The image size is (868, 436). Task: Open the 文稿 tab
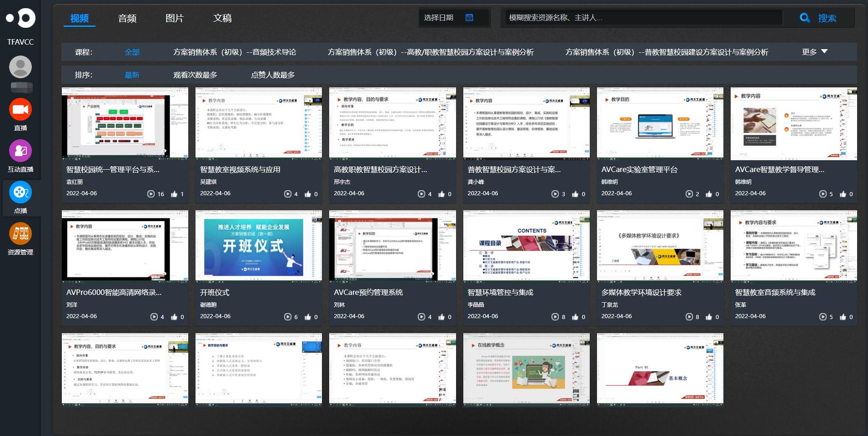click(222, 18)
